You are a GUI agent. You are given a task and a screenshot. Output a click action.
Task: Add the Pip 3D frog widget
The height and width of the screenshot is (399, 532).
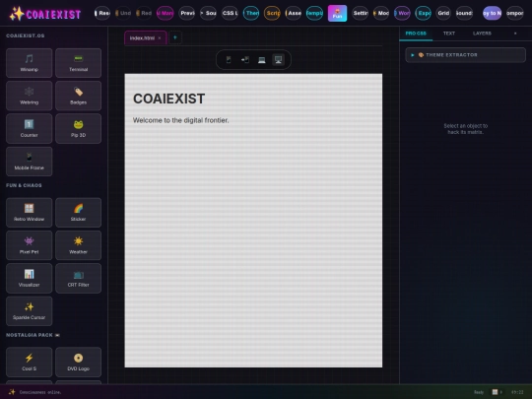(x=79, y=129)
